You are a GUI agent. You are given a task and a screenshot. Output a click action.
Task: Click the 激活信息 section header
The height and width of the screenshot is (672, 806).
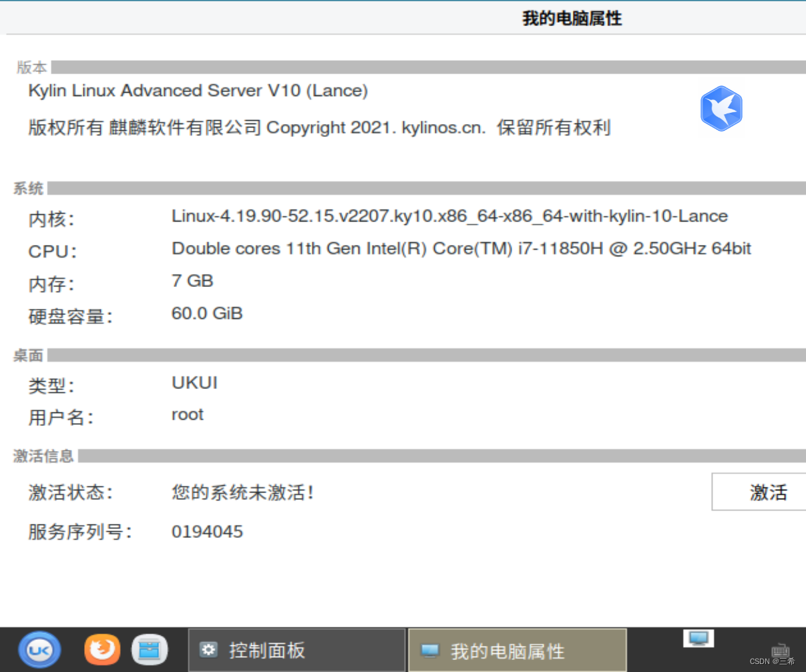point(43,456)
